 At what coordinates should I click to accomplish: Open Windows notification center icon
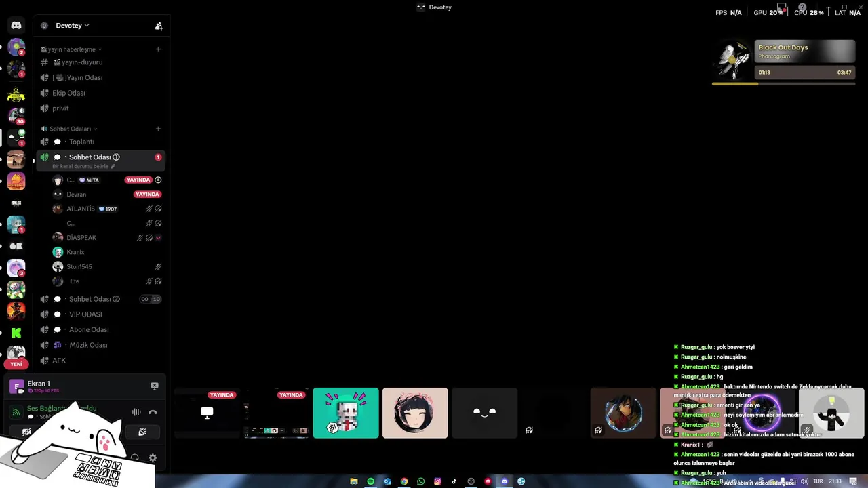coord(853,481)
